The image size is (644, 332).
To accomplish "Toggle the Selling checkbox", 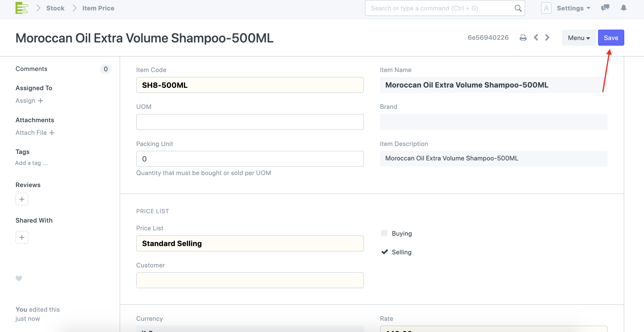I will [x=384, y=252].
